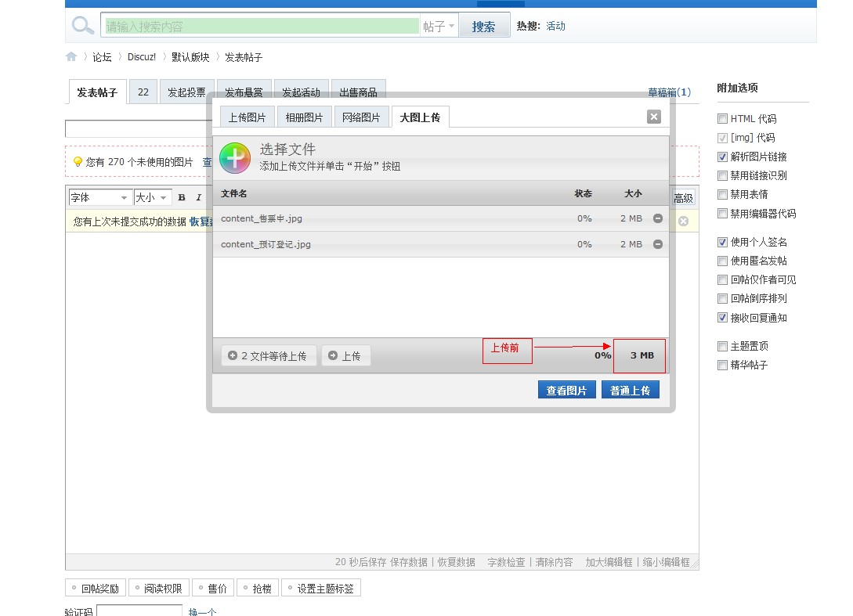Toggle the 使用个人签名 checkbox
Screen dimensions: 853x616
pyautogui.click(x=722, y=242)
